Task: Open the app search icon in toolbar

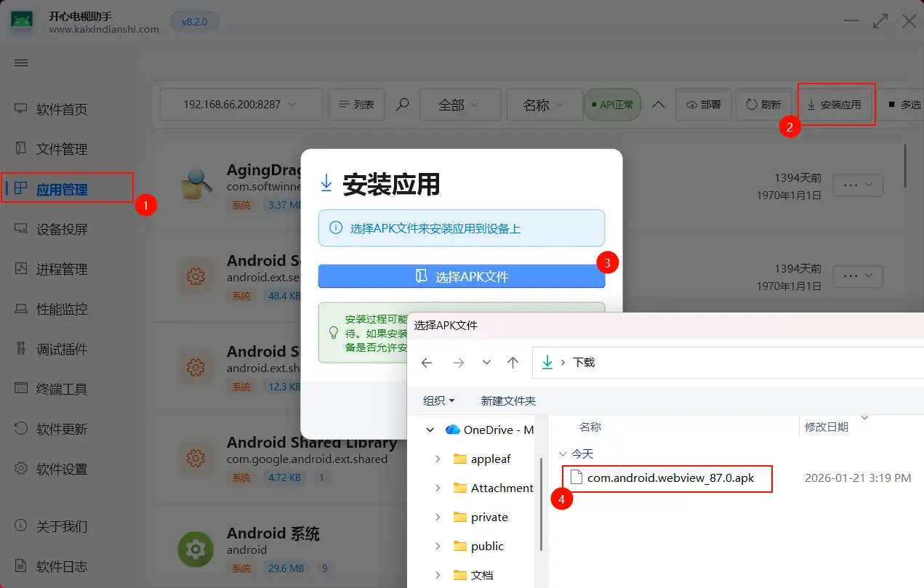Action: click(402, 104)
